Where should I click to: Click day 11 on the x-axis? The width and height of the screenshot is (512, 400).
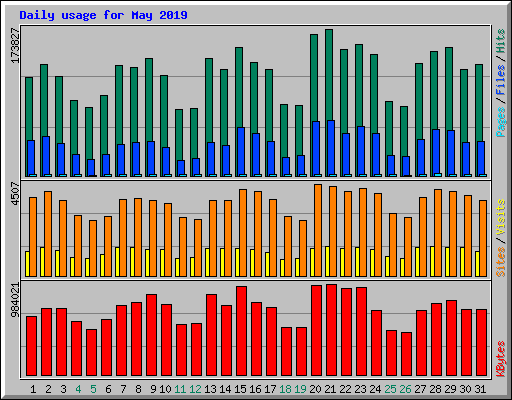pos(180,389)
